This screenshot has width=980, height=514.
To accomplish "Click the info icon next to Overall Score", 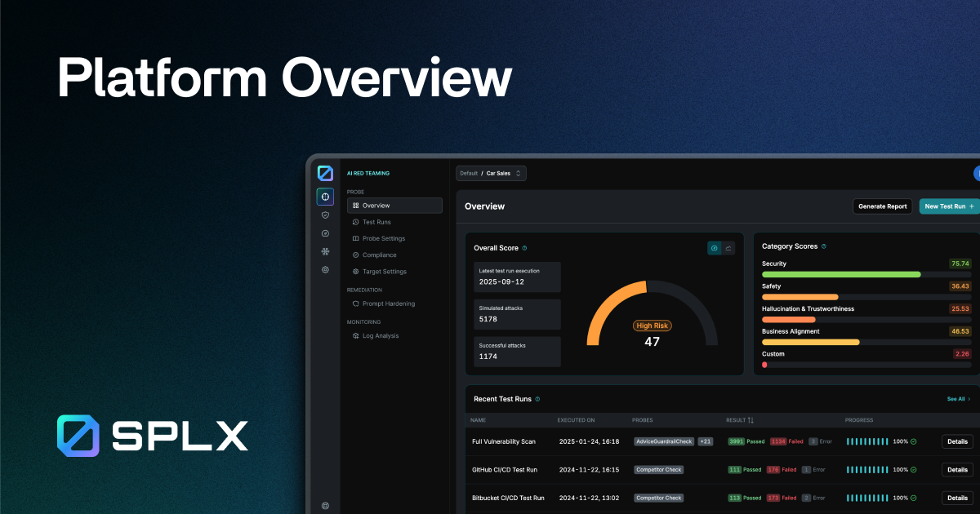I will point(525,247).
